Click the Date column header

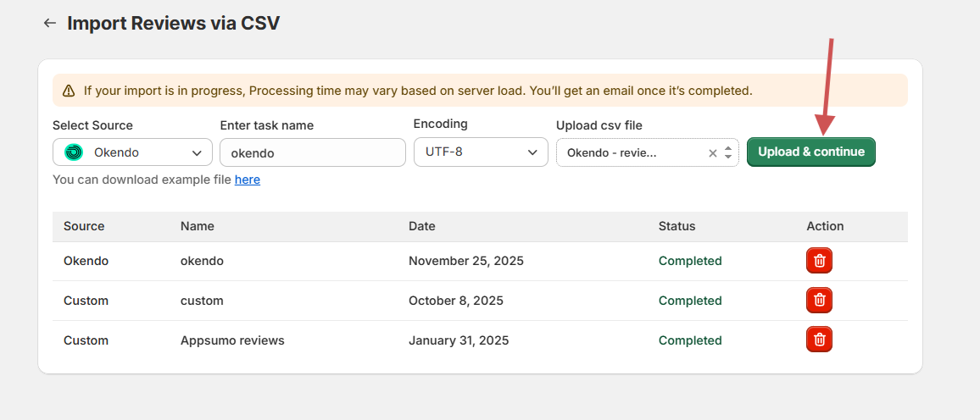[422, 226]
